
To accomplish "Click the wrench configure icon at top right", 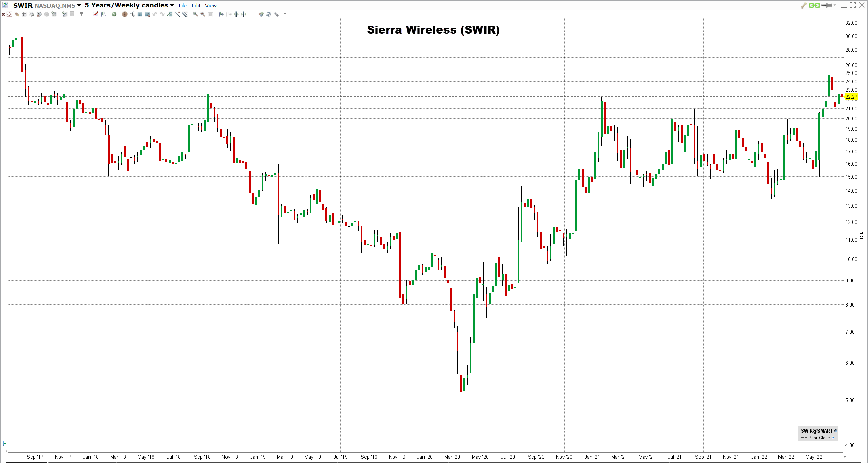I will tap(804, 5).
